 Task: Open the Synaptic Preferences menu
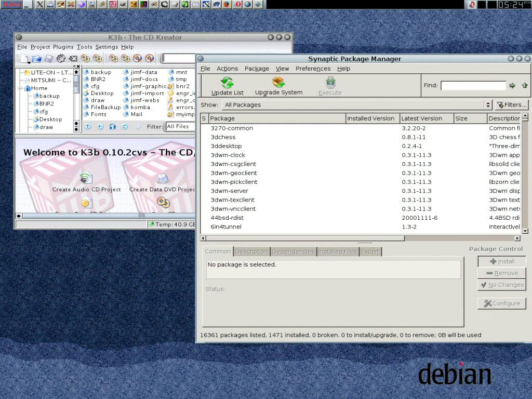(313, 69)
